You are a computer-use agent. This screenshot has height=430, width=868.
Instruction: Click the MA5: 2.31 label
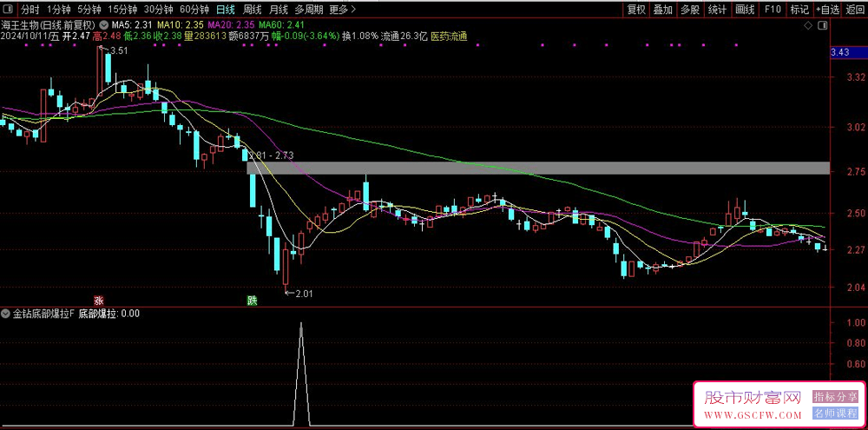point(132,25)
